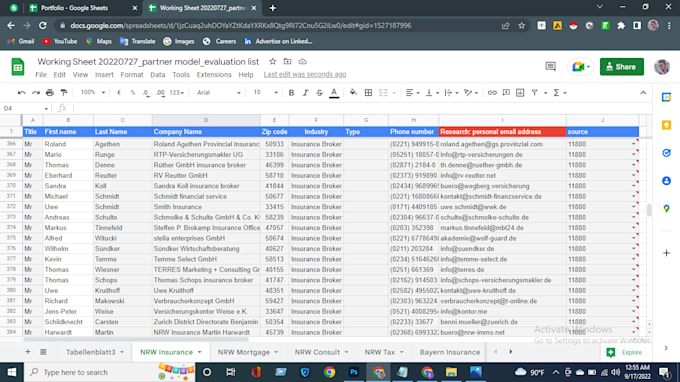
Task: Increase decimal places
Action: tap(160, 93)
